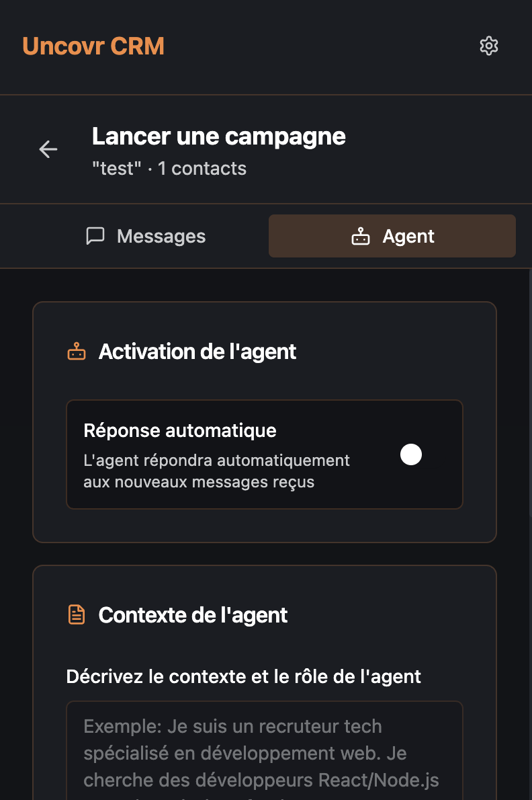This screenshot has width=532, height=800.
Task: Click the "Activation de l'agent" heading
Action: click(x=197, y=352)
